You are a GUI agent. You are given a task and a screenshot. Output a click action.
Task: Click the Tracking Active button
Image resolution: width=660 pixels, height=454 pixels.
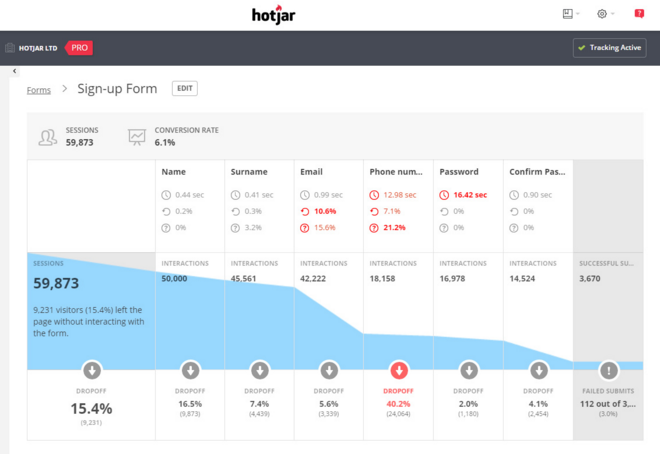tap(609, 48)
